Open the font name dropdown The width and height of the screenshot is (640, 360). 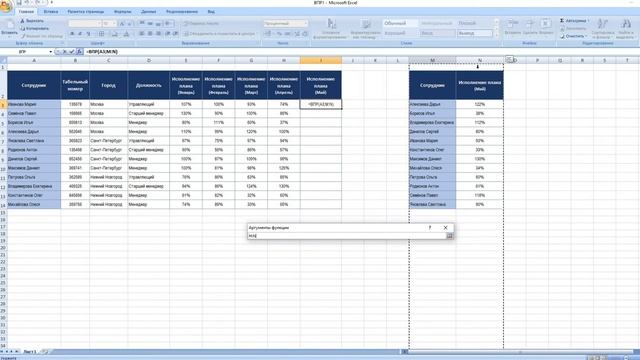(x=99, y=24)
